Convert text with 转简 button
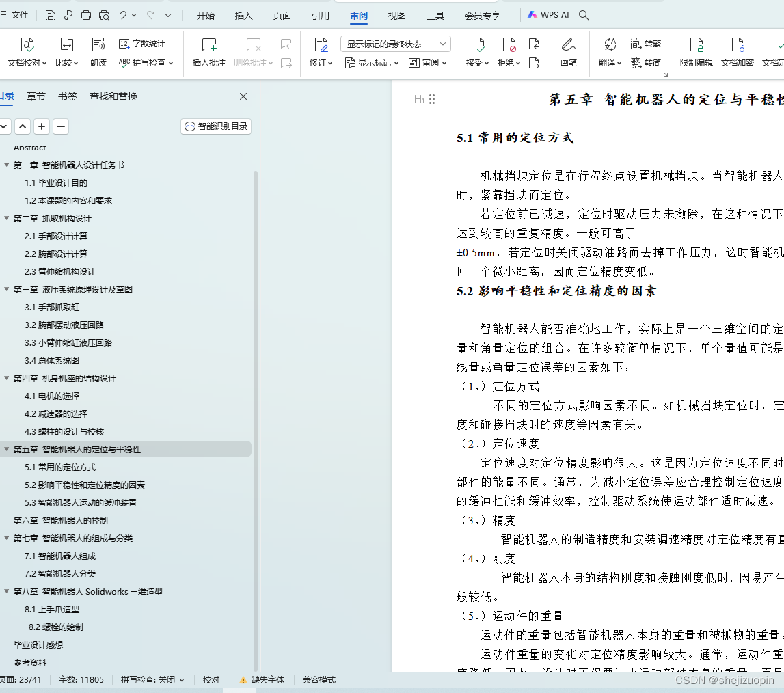 [645, 62]
